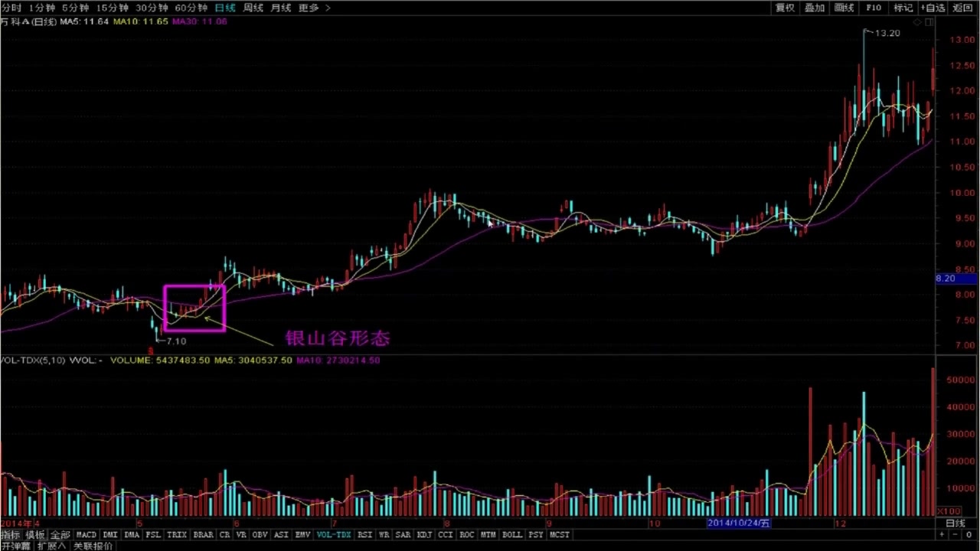Choose the SAR indicator
Image resolution: width=980 pixels, height=551 pixels.
pos(403,535)
